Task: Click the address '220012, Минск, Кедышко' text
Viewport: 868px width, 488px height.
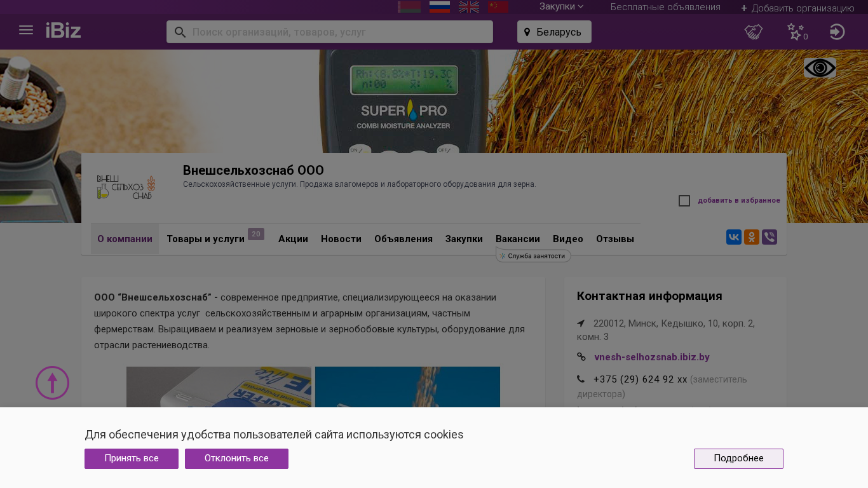Action: 666,330
